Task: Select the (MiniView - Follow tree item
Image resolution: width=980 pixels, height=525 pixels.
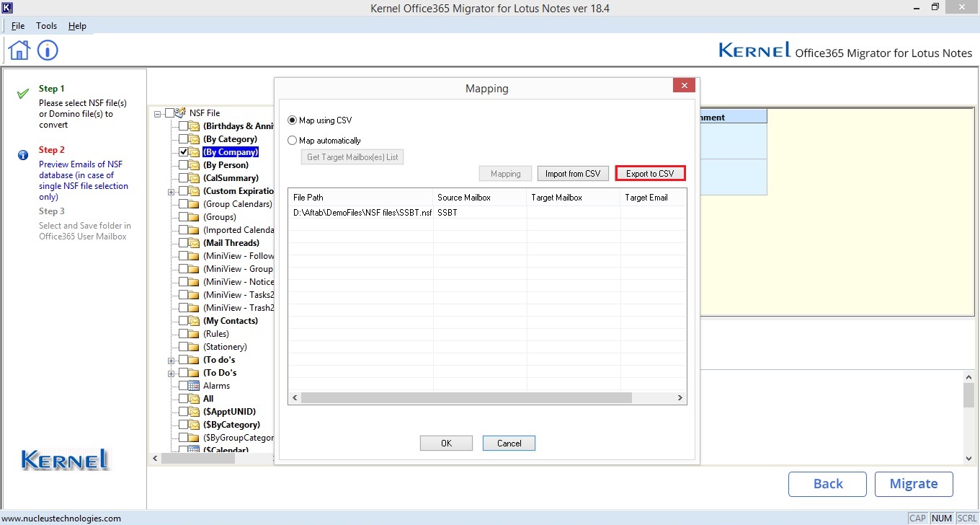Action: point(239,256)
